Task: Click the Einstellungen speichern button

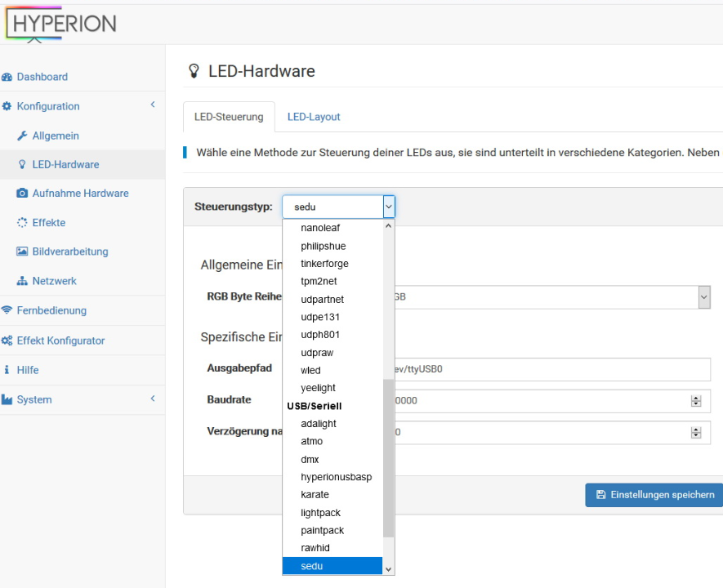Action: click(653, 494)
